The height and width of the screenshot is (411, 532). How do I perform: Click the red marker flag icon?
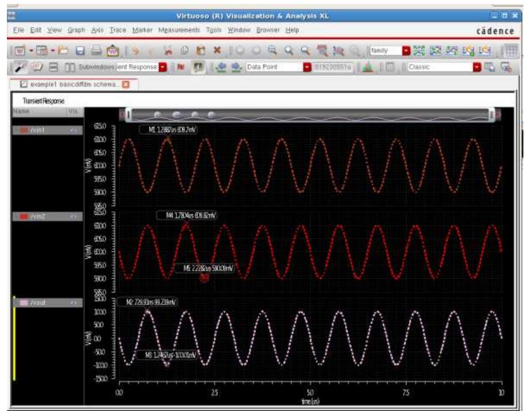[181, 67]
